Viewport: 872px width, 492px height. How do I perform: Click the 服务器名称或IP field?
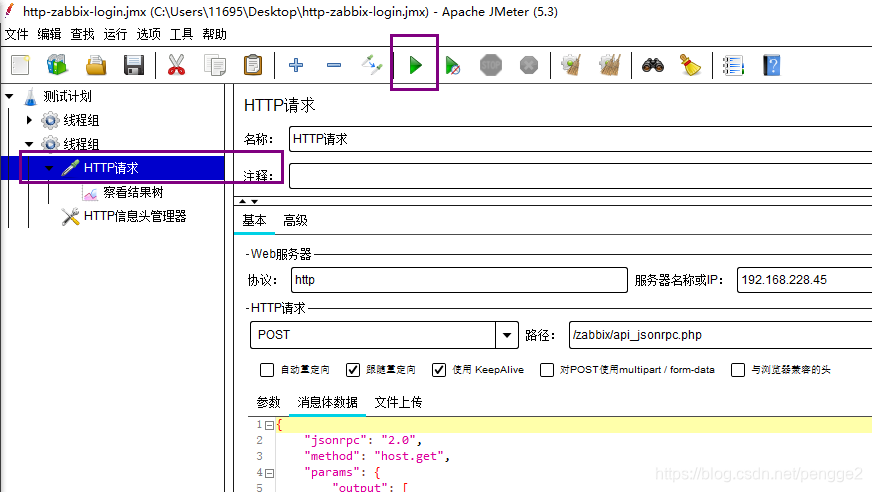[x=804, y=280]
